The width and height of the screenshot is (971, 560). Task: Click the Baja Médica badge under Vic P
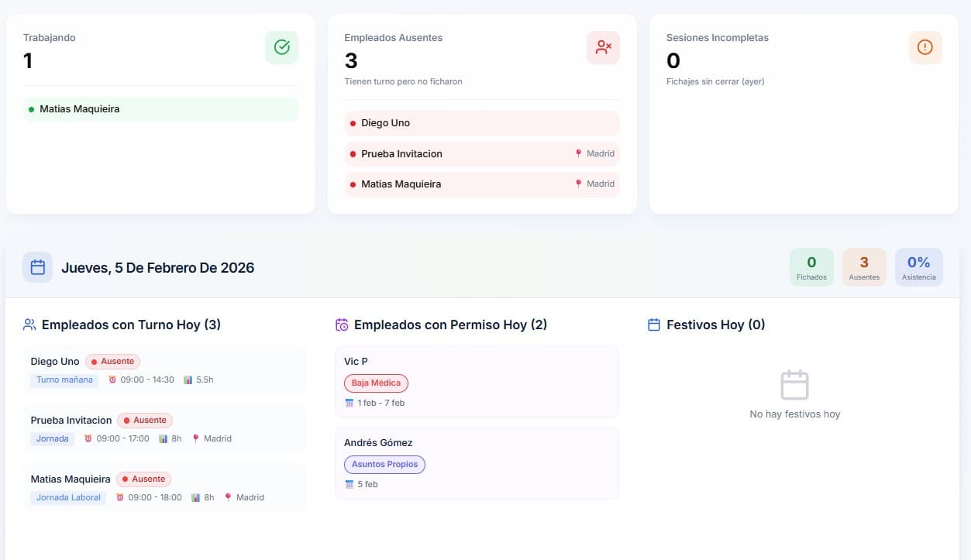(376, 383)
